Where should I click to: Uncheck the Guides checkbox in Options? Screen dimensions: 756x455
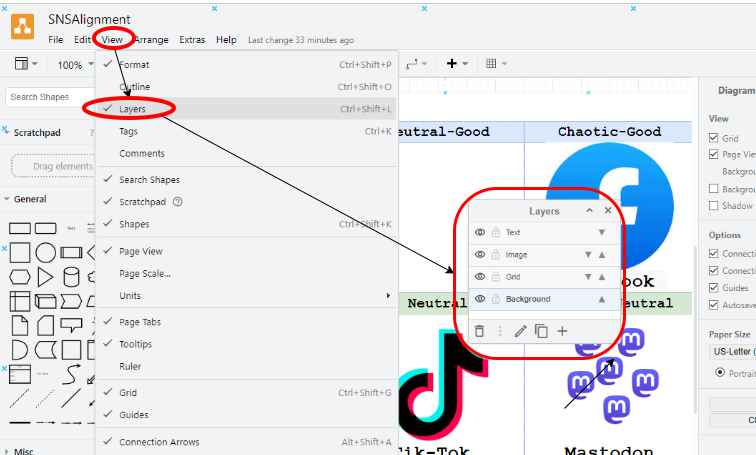(x=714, y=288)
